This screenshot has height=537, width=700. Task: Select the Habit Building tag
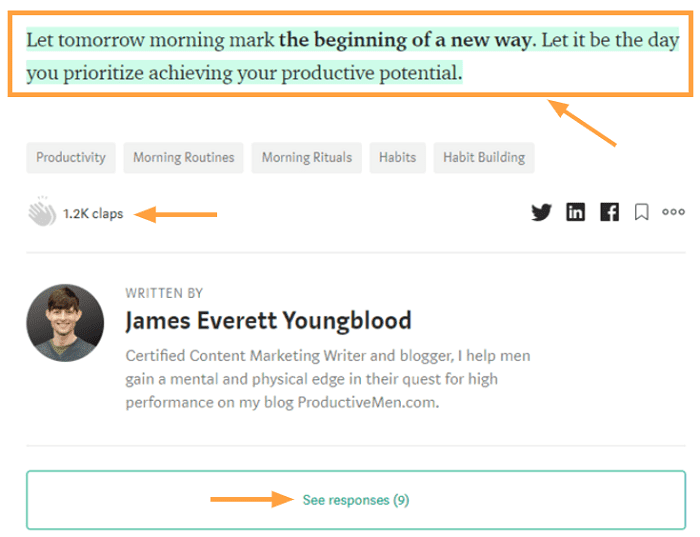point(484,158)
